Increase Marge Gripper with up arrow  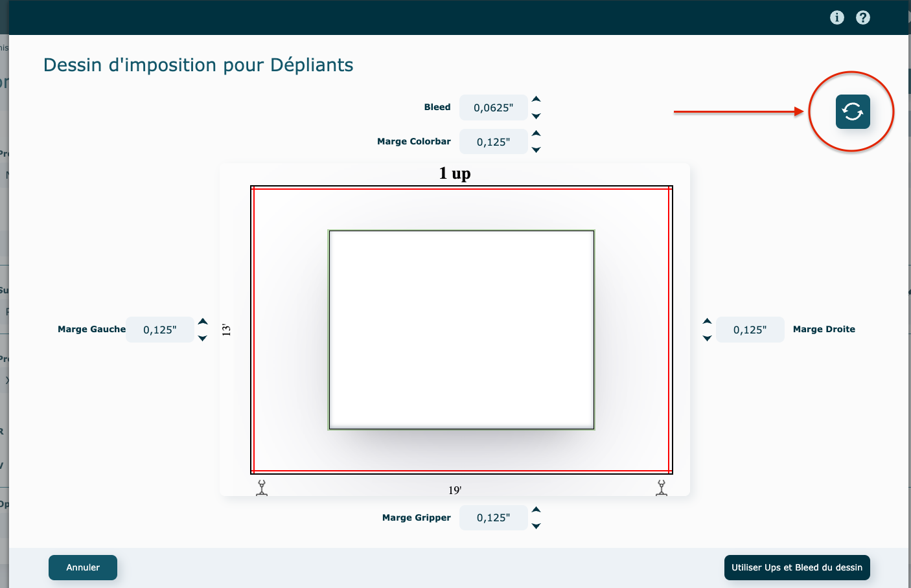(536, 510)
